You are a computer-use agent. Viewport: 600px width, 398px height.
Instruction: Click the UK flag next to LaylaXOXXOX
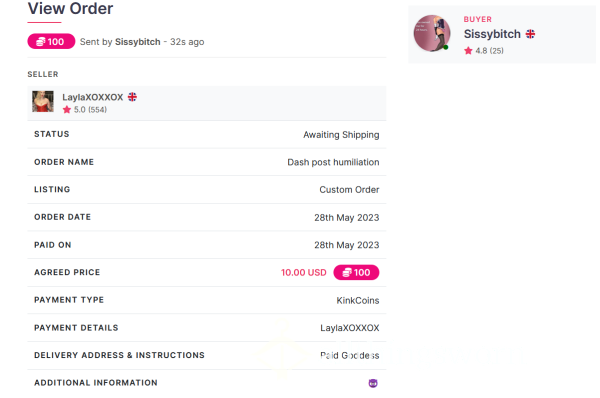point(132,97)
